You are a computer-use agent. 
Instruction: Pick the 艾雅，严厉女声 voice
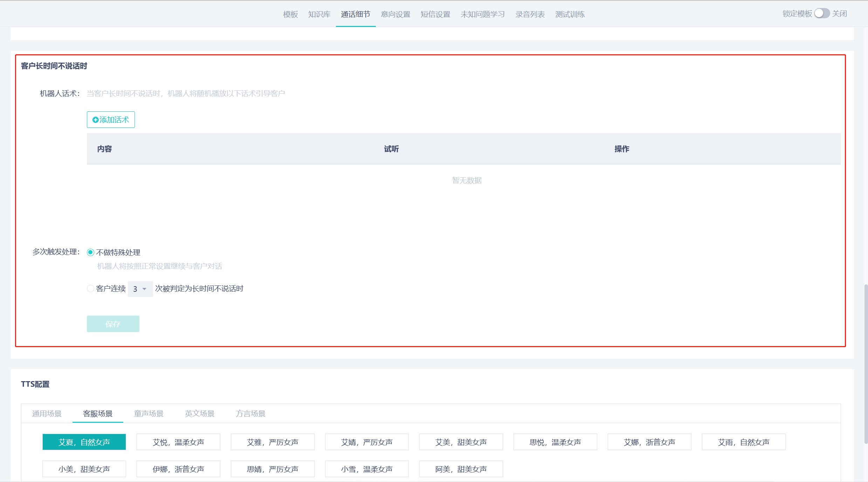click(x=273, y=442)
